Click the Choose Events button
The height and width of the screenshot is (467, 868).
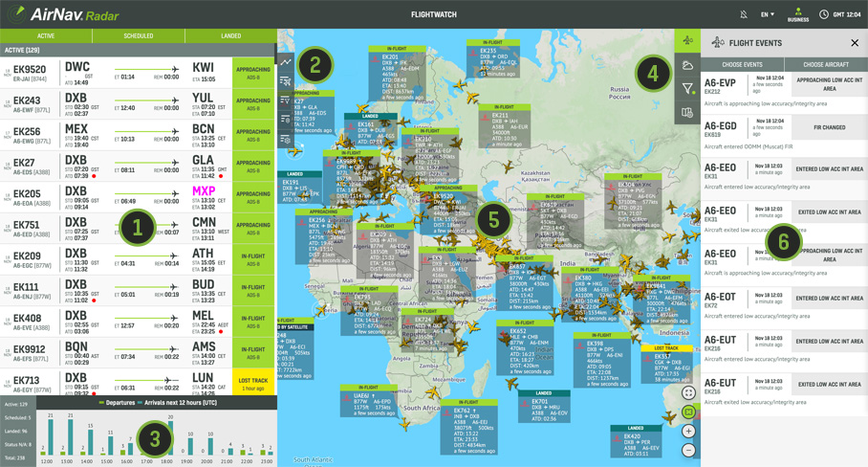(742, 64)
